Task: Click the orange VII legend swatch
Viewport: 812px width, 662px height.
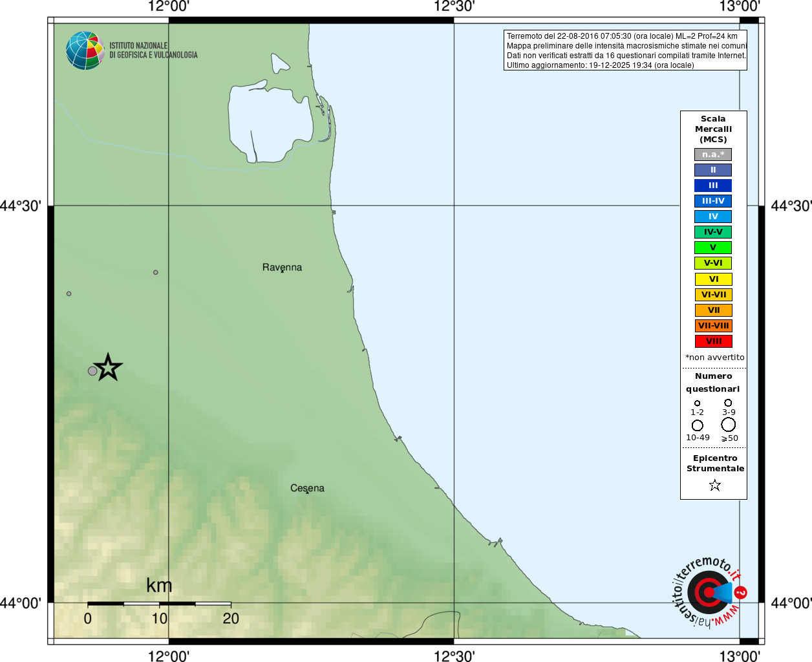Action: pos(713,310)
